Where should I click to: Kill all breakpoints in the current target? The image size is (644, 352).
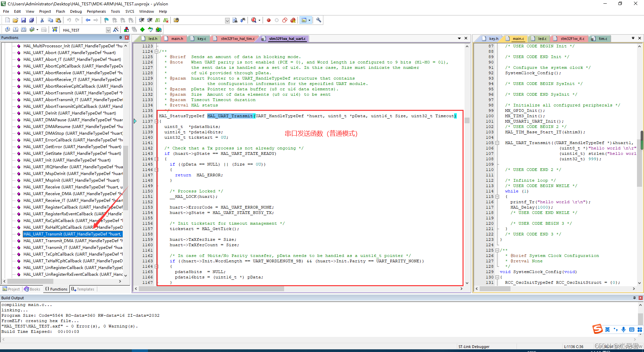click(x=293, y=20)
